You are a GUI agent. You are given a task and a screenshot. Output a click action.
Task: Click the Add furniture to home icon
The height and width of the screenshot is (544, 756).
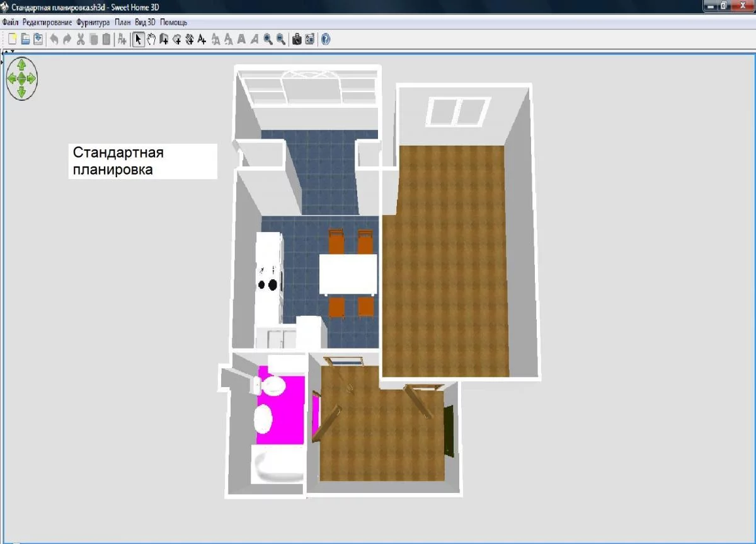coord(122,39)
